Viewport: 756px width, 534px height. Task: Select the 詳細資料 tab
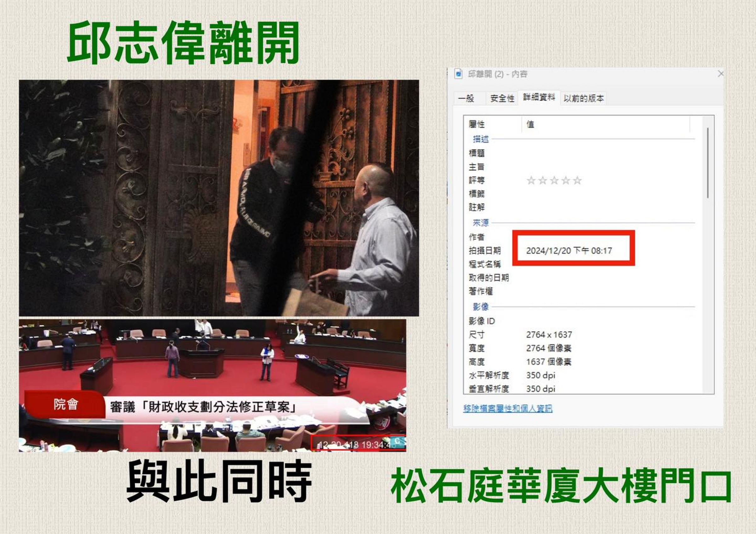539,97
